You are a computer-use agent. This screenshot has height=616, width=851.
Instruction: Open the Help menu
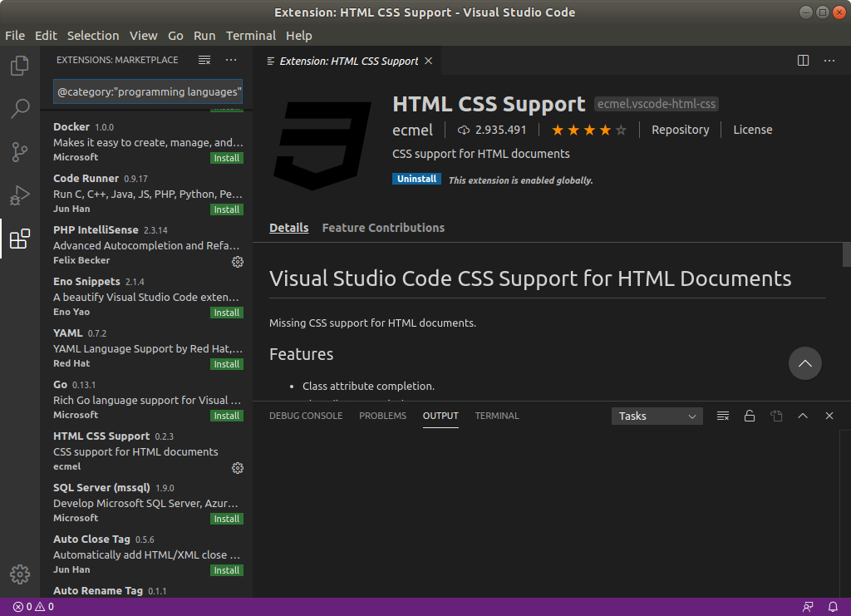click(299, 36)
